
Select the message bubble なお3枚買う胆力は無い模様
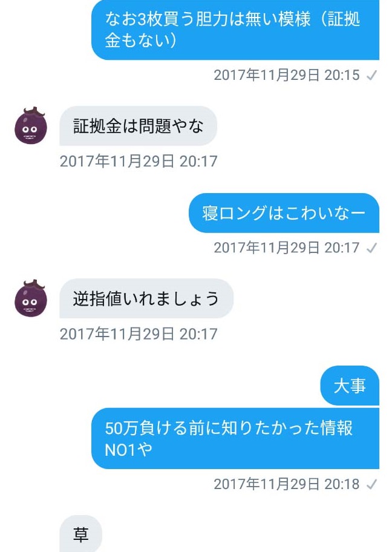pyautogui.click(x=235, y=30)
